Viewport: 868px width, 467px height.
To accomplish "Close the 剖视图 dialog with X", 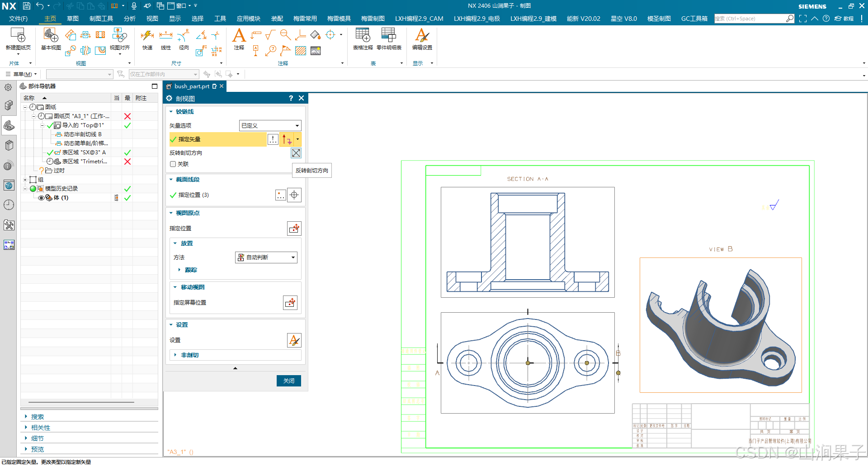I will [302, 98].
